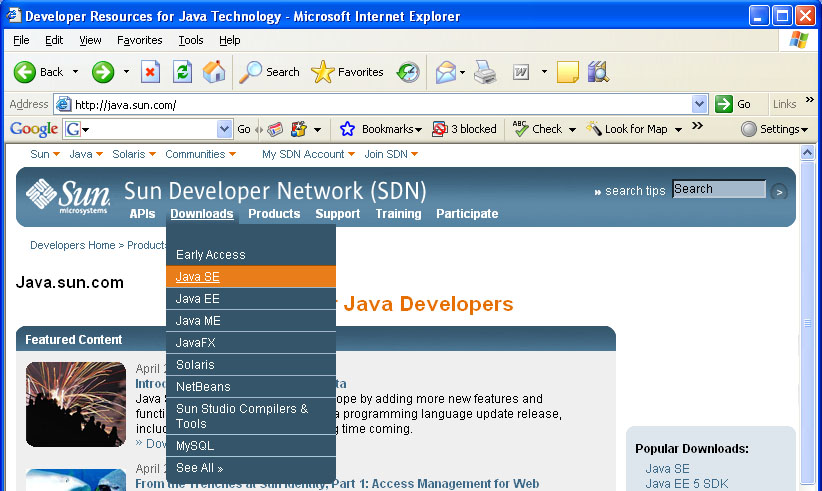This screenshot has height=491, width=822.
Task: Select NetBeans in Downloads menu
Action: (x=251, y=387)
